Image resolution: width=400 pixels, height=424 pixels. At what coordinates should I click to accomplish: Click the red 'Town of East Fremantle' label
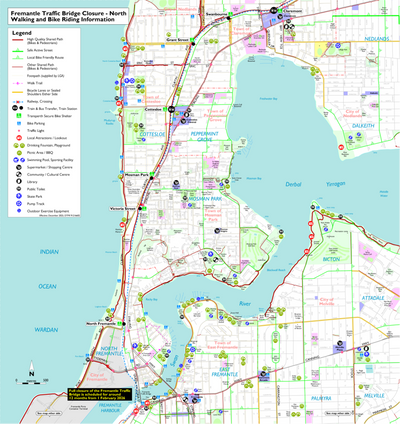[222, 345]
